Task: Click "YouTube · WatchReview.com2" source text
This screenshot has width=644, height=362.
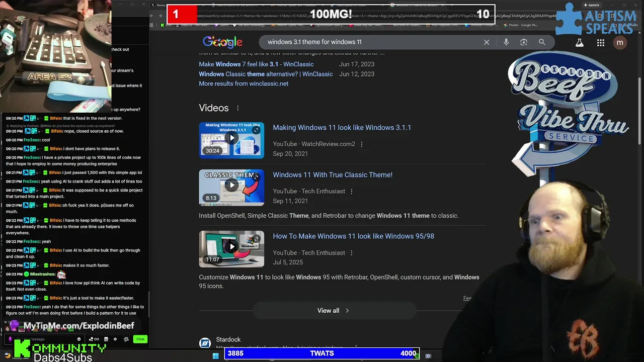Action: point(314,144)
